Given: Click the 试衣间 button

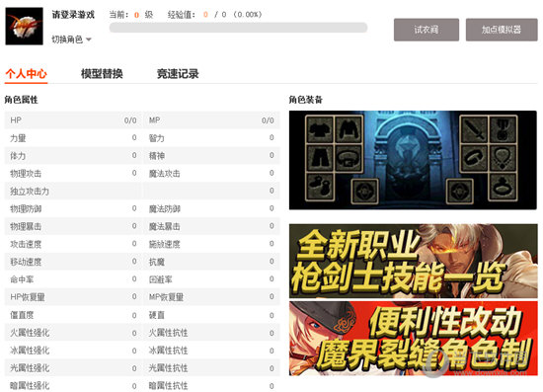Looking at the screenshot, I should pos(427,30).
